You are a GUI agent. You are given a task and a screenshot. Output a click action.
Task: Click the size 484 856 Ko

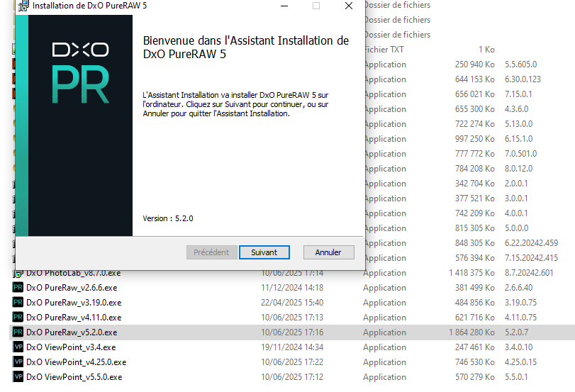[475, 303]
